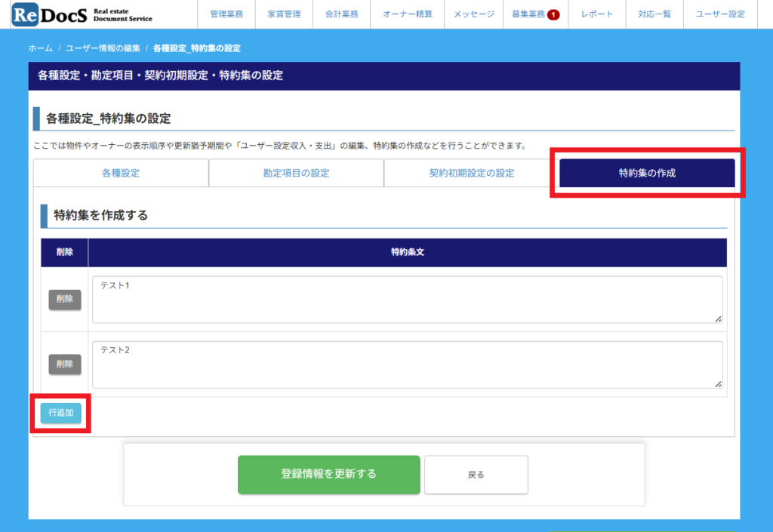Click the ReDocS logo

[x=82, y=14]
